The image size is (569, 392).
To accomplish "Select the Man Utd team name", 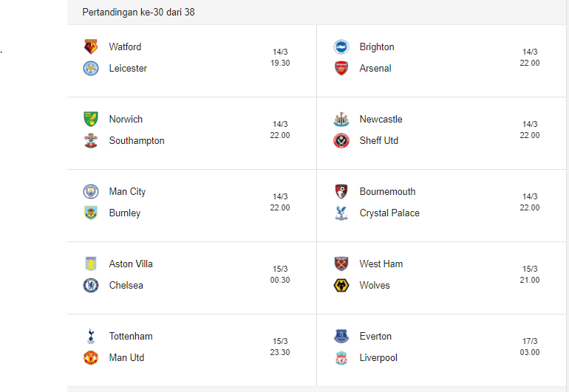I will tap(126, 358).
